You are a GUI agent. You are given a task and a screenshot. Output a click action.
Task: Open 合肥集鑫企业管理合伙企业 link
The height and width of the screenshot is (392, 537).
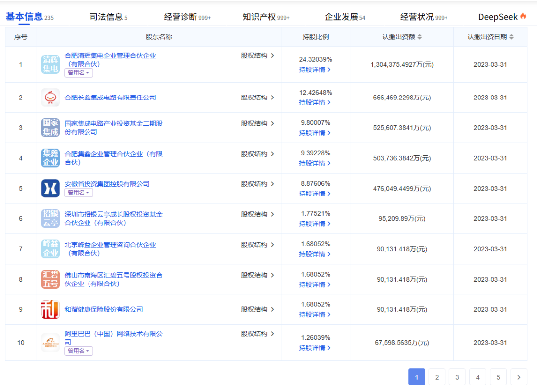coord(113,158)
